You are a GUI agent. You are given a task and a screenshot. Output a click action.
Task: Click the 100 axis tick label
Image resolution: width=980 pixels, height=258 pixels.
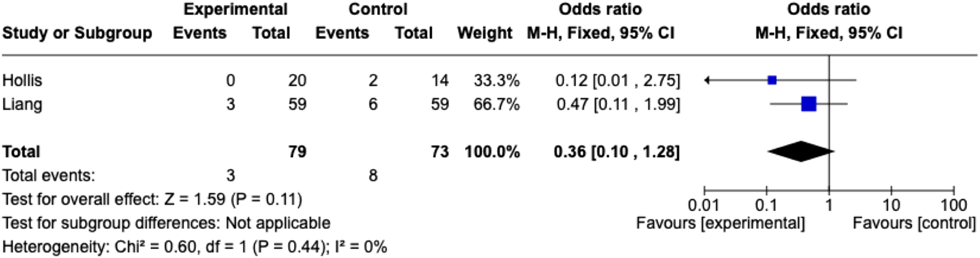953,205
